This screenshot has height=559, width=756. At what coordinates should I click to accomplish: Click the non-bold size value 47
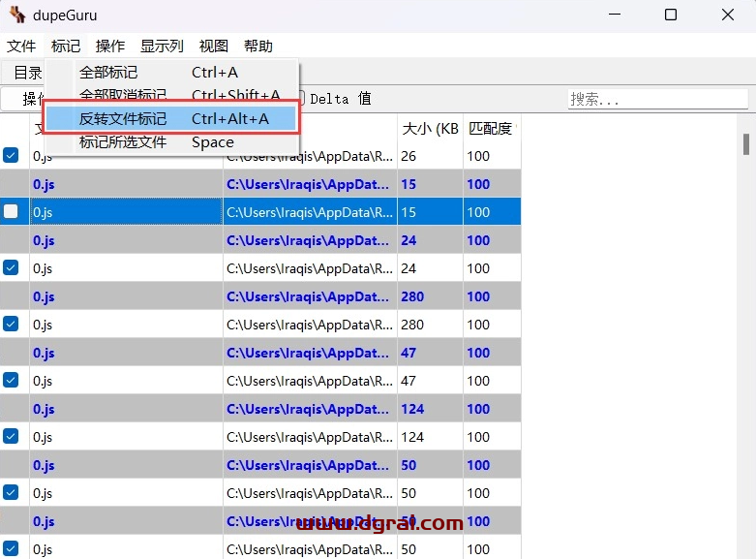click(x=408, y=381)
